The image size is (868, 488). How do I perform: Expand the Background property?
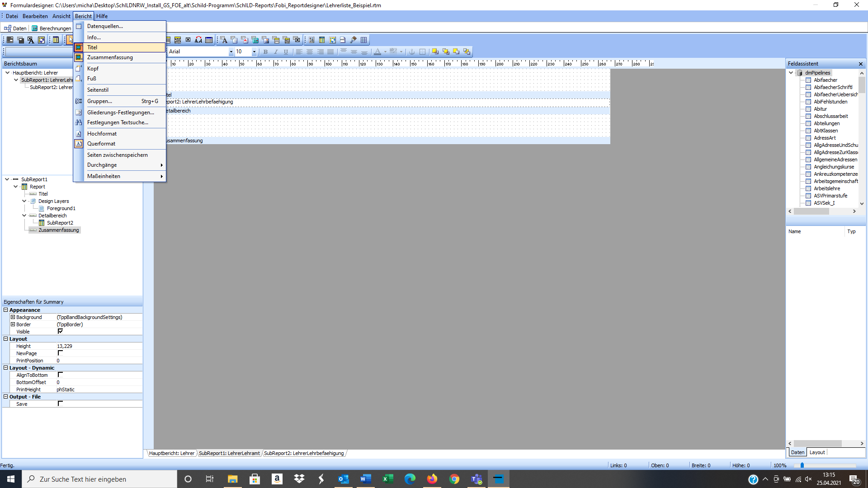[13, 317]
